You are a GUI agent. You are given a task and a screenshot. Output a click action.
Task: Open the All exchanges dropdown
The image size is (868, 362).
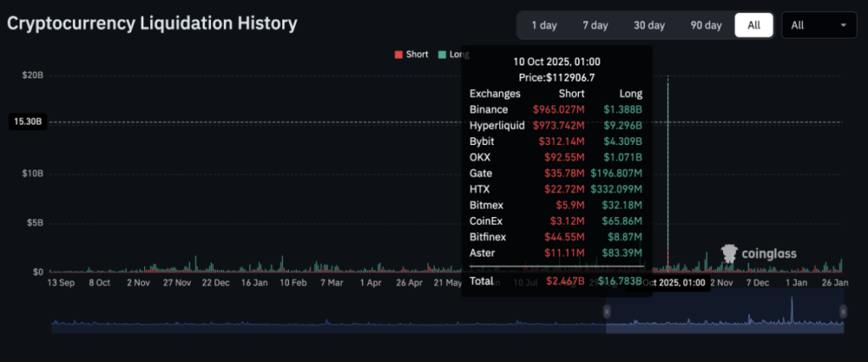818,25
